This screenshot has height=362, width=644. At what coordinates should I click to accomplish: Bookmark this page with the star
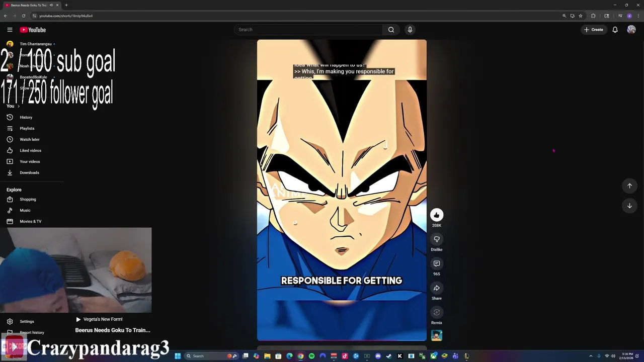(581, 16)
